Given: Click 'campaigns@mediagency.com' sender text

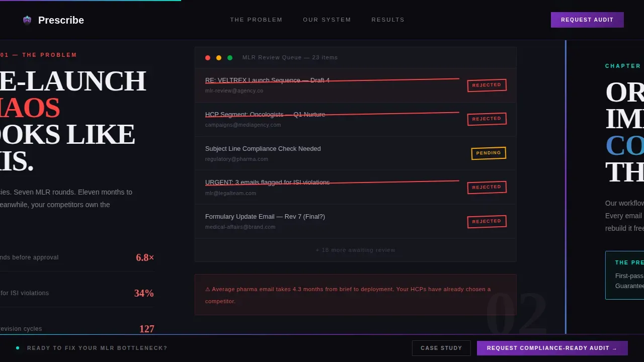Looking at the screenshot, I should click(243, 125).
